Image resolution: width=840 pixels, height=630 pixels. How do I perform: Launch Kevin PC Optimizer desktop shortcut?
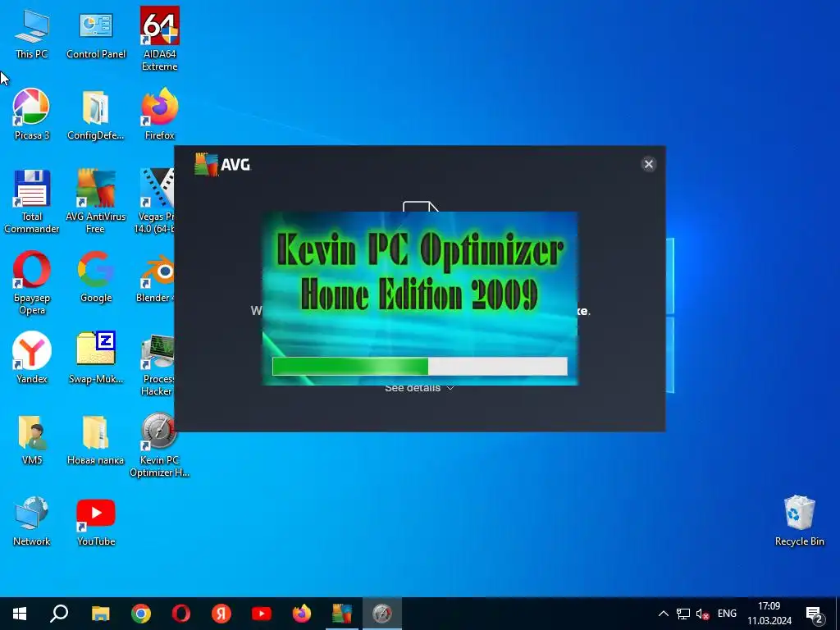(159, 445)
